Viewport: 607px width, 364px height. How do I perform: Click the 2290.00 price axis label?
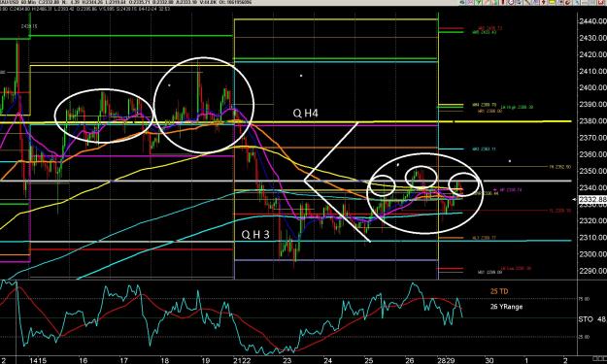pos(592,271)
